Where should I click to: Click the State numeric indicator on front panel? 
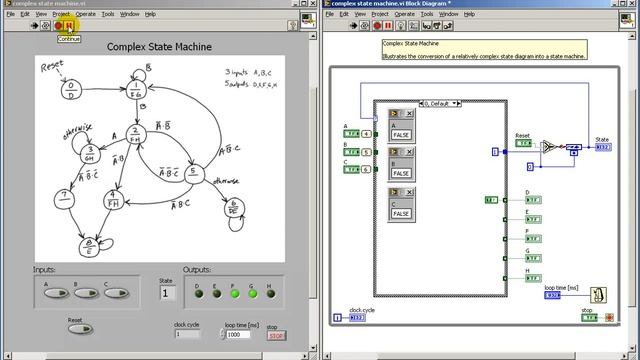click(x=167, y=293)
